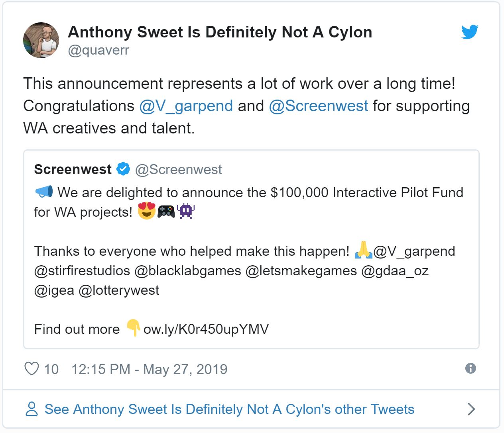Open the @Screenwest mention in tweet text
The width and height of the screenshot is (504, 433).
point(318,106)
